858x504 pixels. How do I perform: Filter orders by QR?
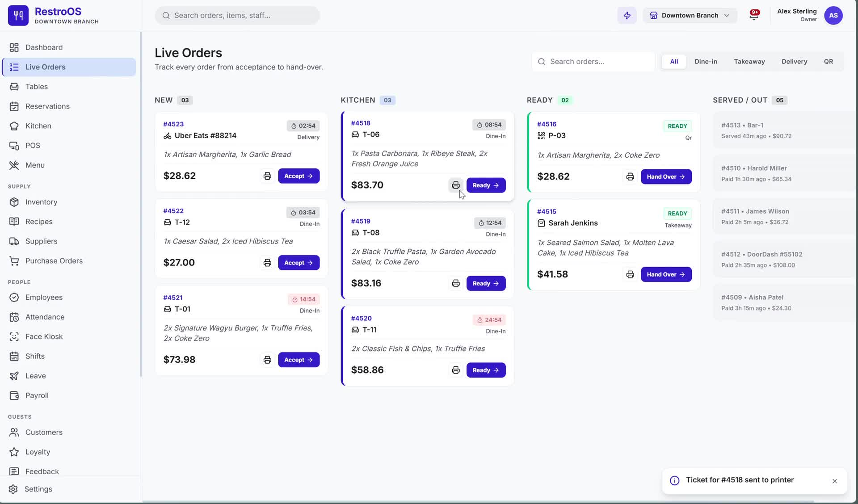828,62
